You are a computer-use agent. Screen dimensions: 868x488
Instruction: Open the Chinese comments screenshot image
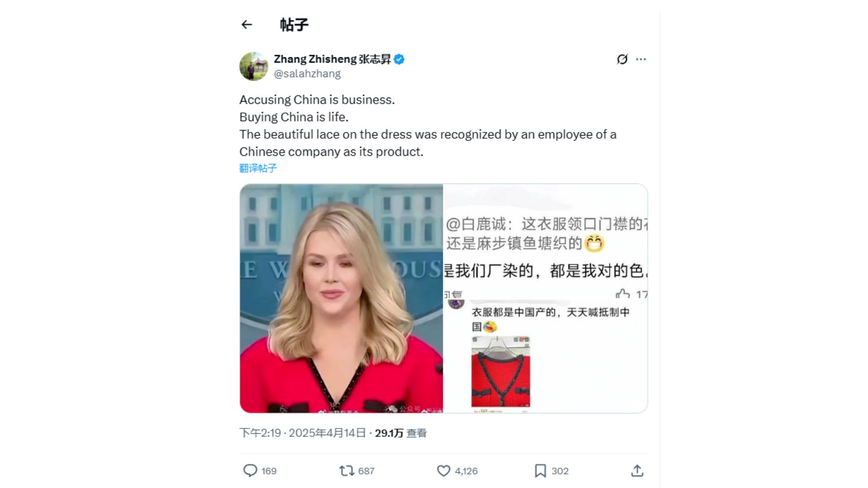click(x=545, y=298)
